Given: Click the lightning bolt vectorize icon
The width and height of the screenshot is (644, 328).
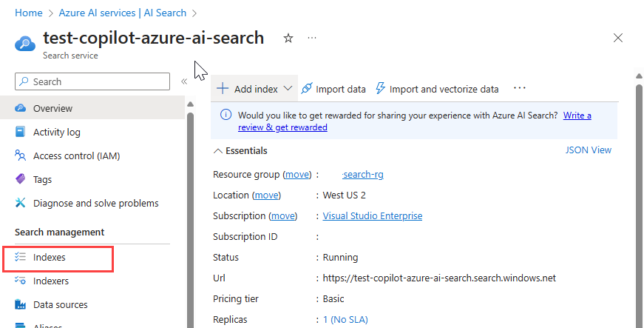Looking at the screenshot, I should (x=380, y=88).
